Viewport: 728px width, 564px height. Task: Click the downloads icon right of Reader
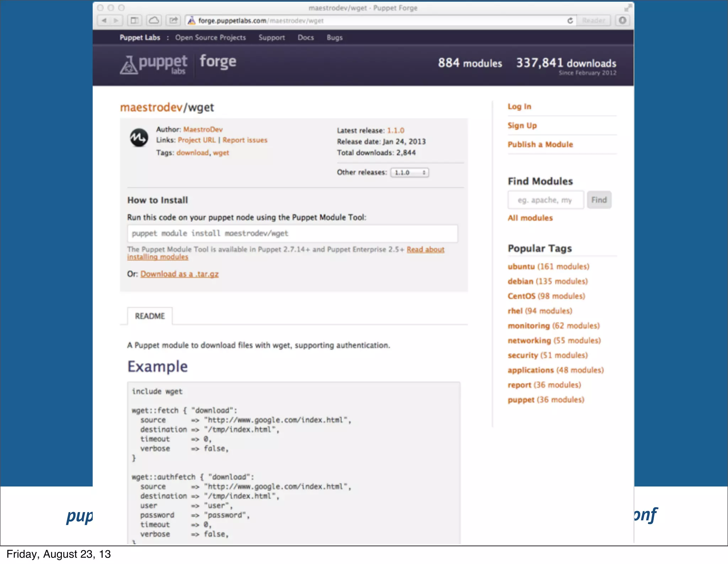tap(622, 21)
